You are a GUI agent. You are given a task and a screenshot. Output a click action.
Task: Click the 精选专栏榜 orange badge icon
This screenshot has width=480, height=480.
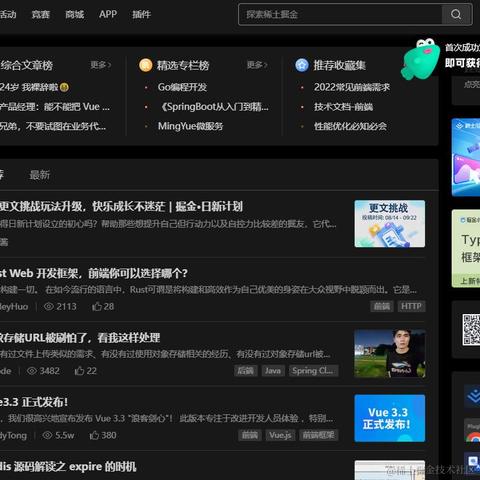(x=146, y=65)
